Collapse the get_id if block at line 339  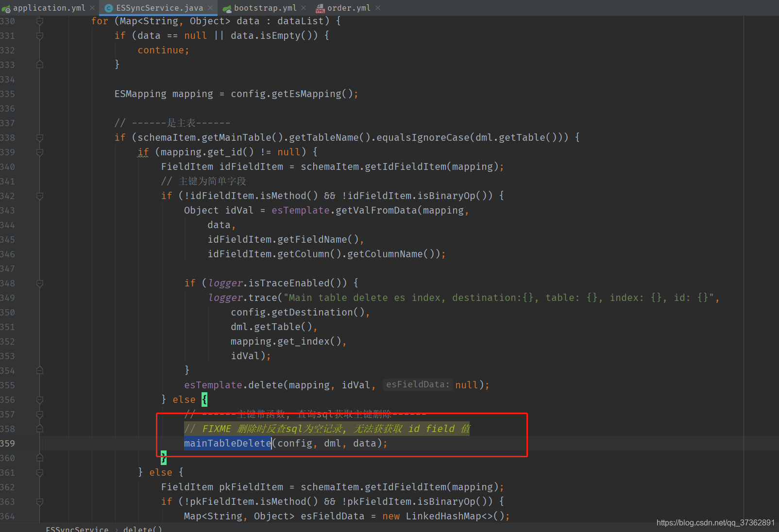pos(40,152)
